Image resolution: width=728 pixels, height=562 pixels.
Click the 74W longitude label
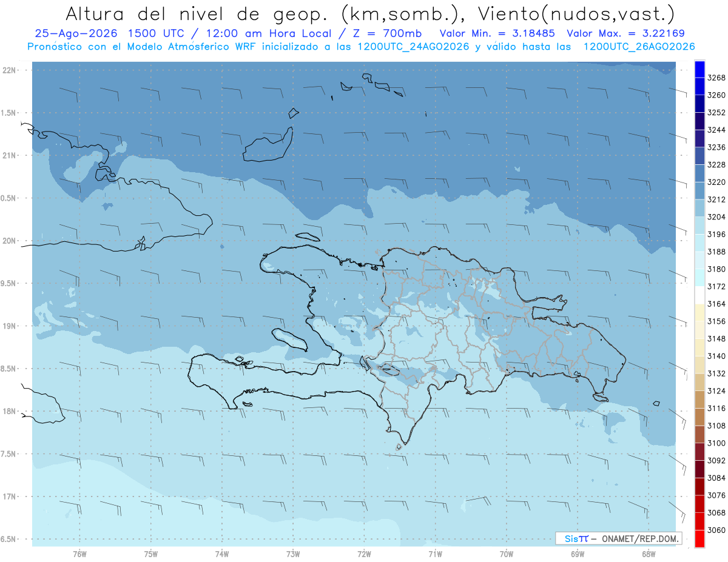coord(222,554)
